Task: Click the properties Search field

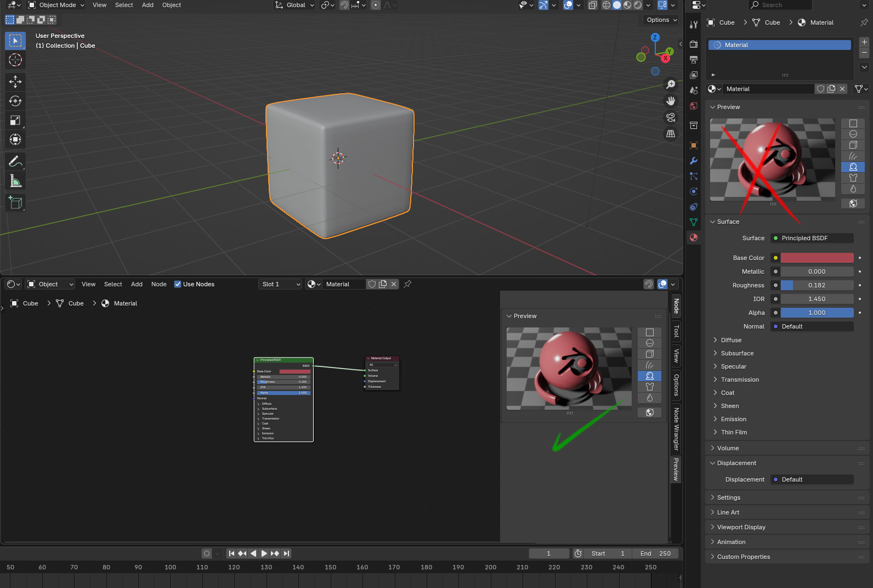Action: click(780, 5)
